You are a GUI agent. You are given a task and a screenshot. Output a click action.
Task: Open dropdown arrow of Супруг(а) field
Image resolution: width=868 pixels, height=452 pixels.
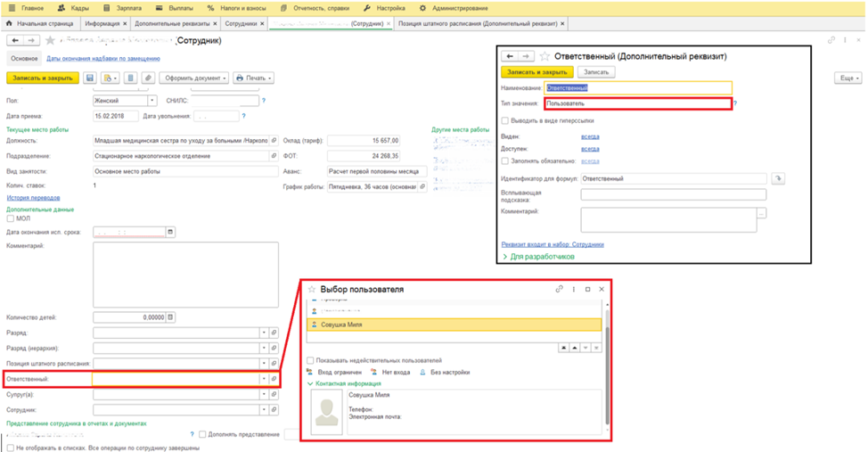(x=264, y=395)
